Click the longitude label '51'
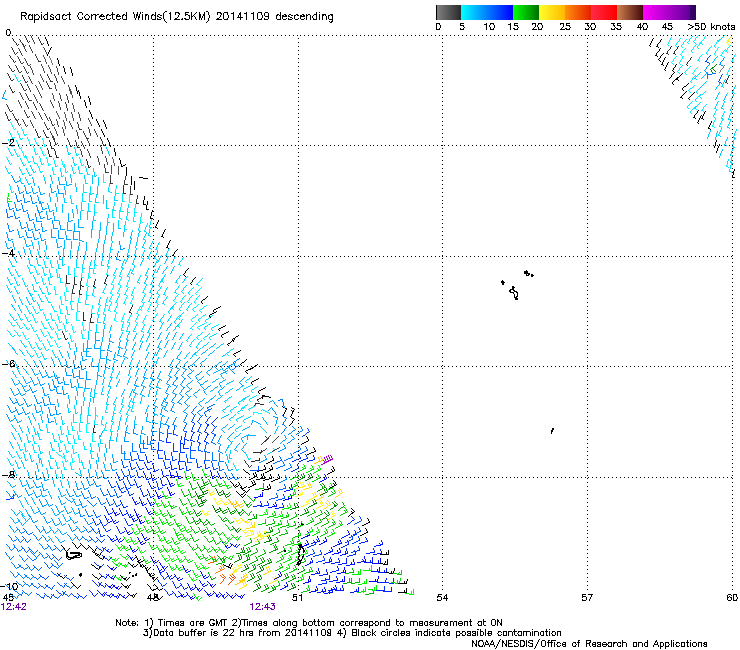 [297, 598]
